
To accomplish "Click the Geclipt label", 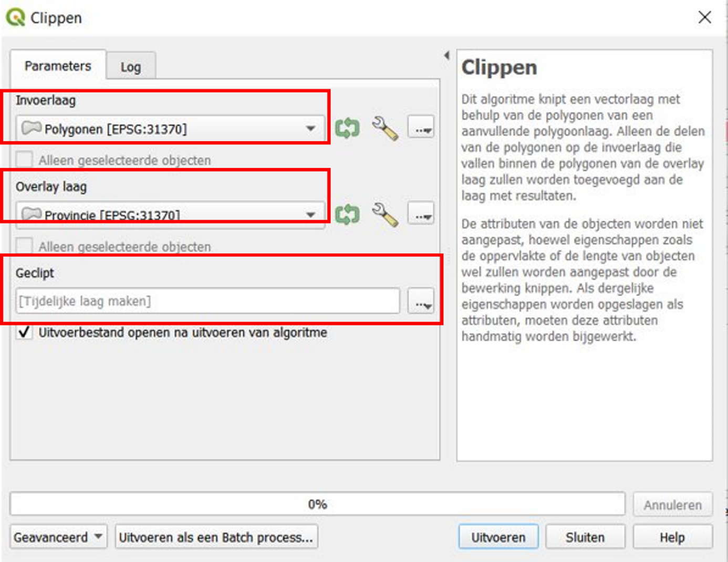I will click(x=35, y=273).
